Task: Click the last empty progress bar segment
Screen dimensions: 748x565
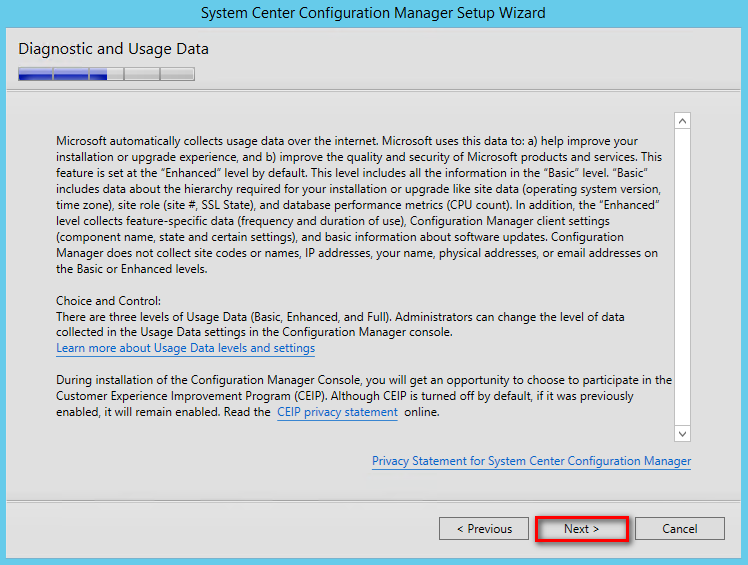Action: (x=177, y=74)
